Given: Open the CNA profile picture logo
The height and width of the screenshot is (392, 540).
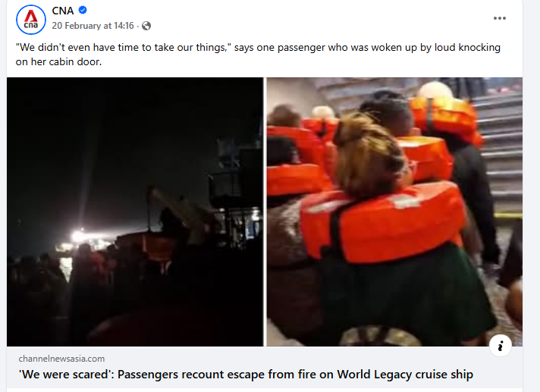Looking at the screenshot, I should (x=31, y=20).
